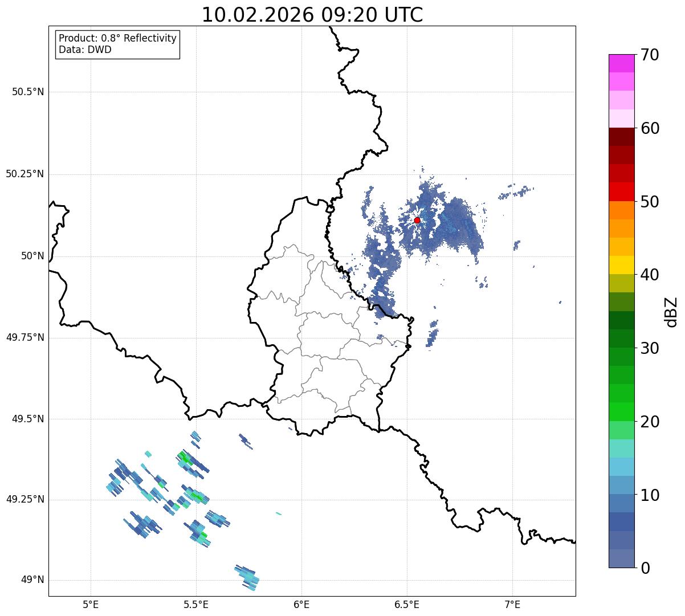Screen dimensions: 685x616
Task: Click the '49°N' latitude label
Action: click(x=33, y=580)
